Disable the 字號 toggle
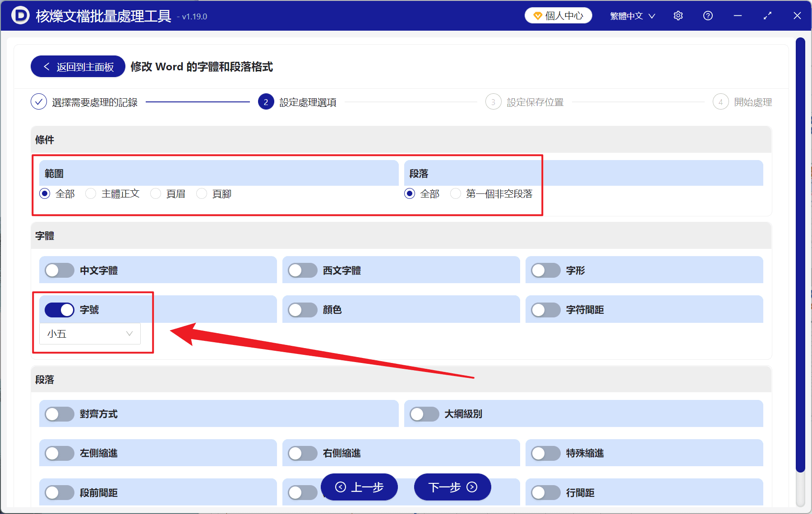 [59, 310]
